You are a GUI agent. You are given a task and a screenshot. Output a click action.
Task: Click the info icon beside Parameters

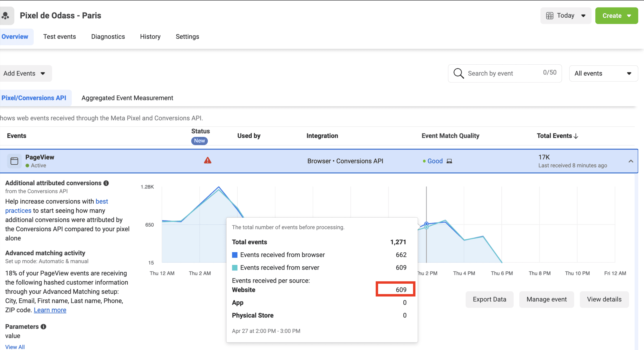coord(44,327)
